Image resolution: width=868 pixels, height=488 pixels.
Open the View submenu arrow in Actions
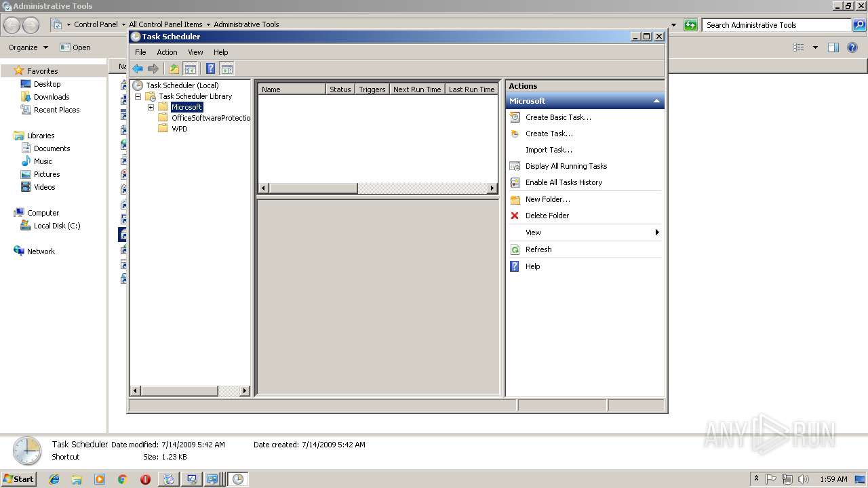point(656,232)
